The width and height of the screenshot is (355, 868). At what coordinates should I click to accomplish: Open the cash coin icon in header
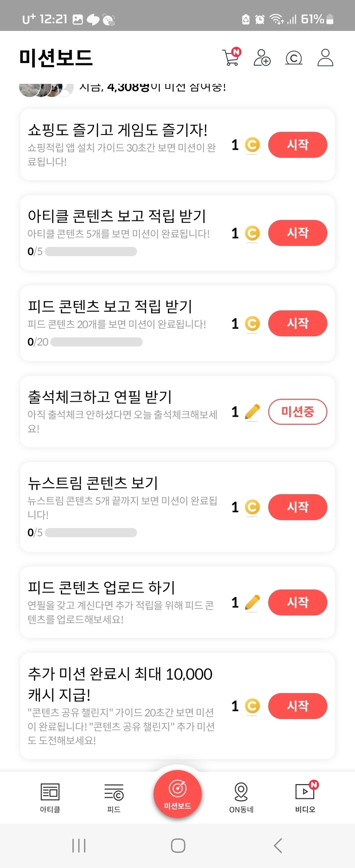[293, 57]
